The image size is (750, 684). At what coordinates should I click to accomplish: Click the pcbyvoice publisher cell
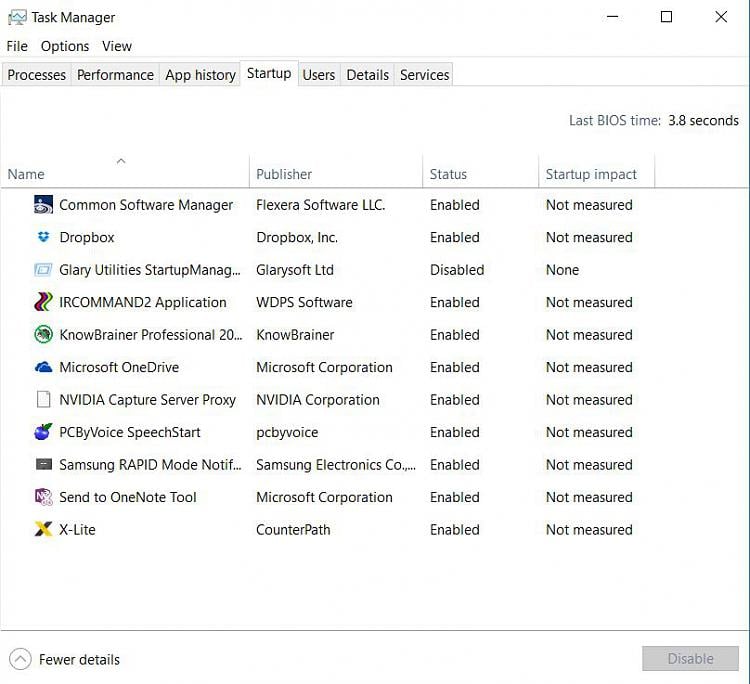click(x=287, y=433)
